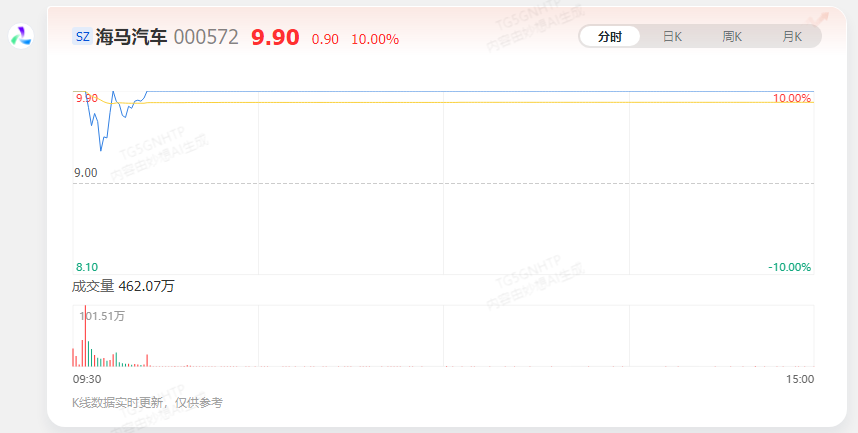This screenshot has height=433, width=858.
Task: Click the AI assistant avatar icon
Action: [21, 36]
